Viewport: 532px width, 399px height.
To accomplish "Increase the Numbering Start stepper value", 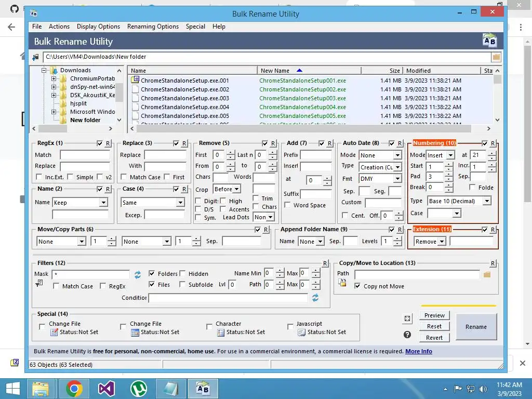I will (449, 164).
